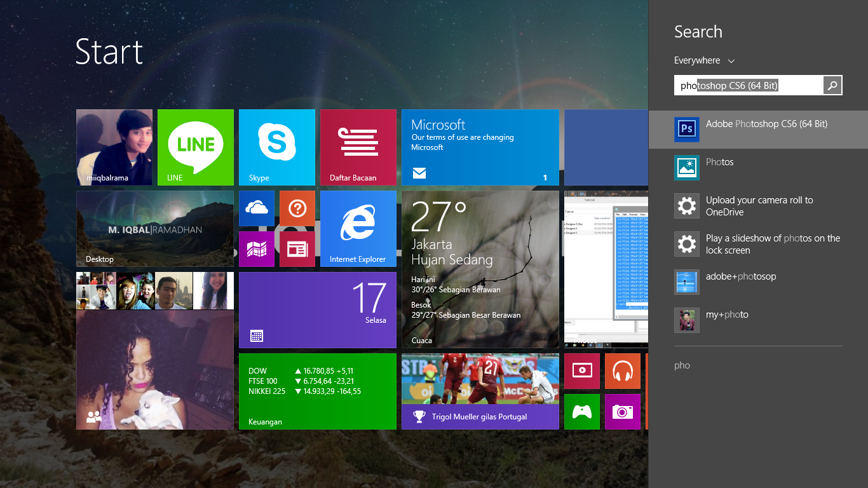The height and width of the screenshot is (488, 868).
Task: Open the Calendar tile showing 17 Selasa
Action: (318, 310)
